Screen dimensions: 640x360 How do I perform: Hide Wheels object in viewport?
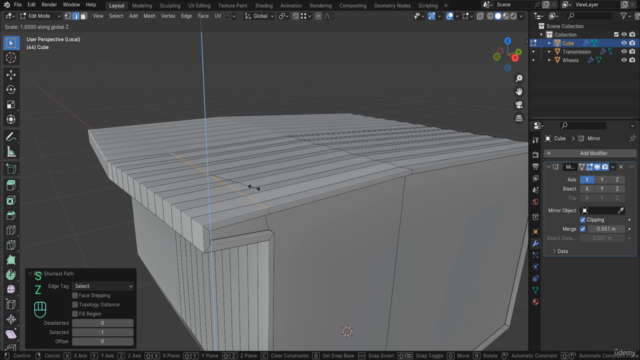[x=624, y=60]
